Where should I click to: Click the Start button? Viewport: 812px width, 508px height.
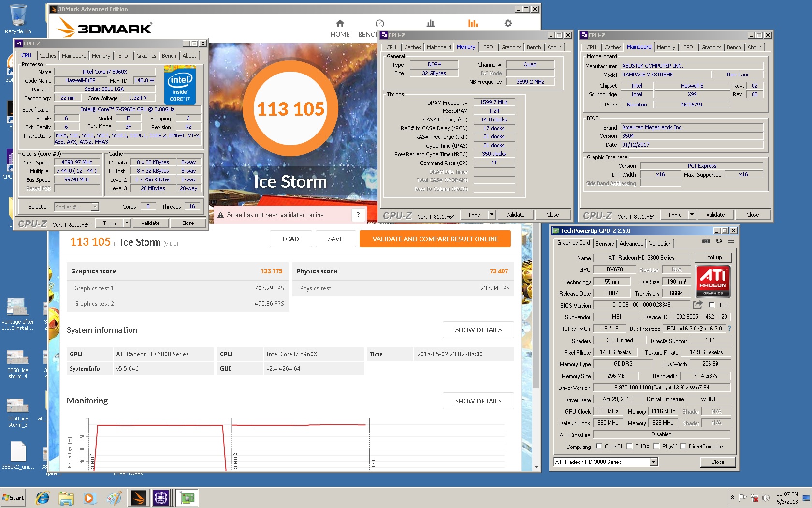14,497
